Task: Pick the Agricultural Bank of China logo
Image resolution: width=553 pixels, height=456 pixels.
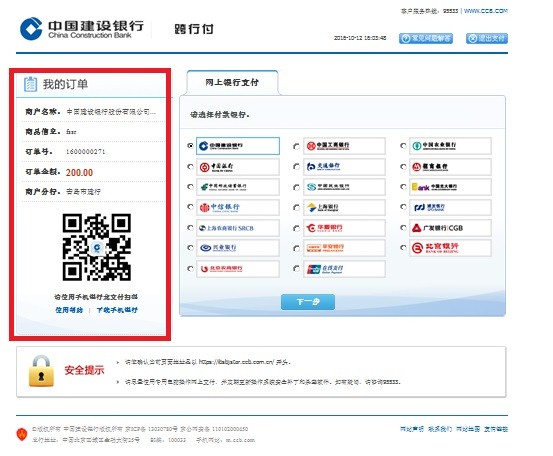Action: [x=450, y=146]
